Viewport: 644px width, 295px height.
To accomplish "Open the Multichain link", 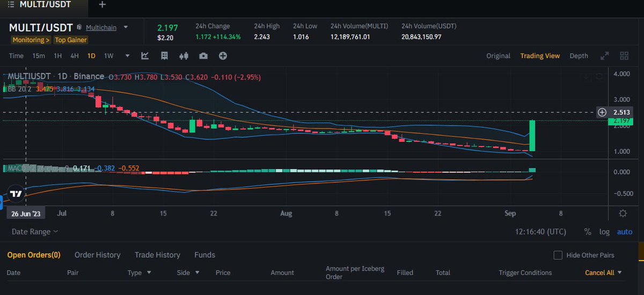I will (101, 27).
